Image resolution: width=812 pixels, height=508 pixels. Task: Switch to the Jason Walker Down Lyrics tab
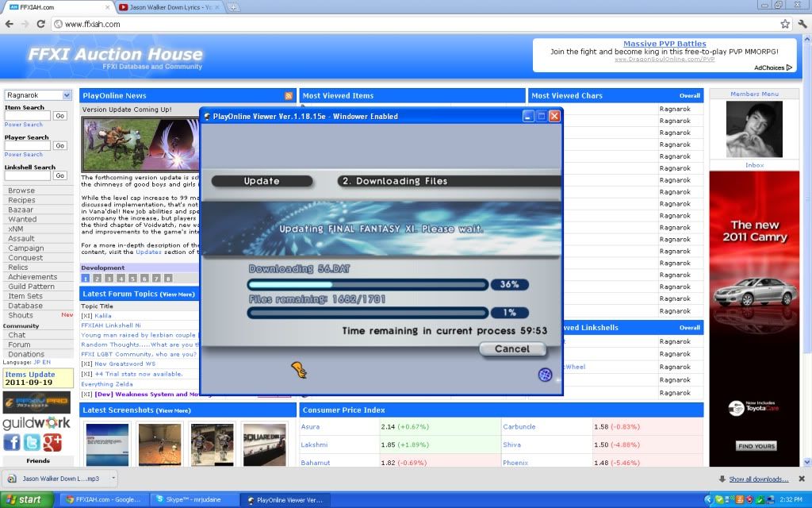click(169, 7)
